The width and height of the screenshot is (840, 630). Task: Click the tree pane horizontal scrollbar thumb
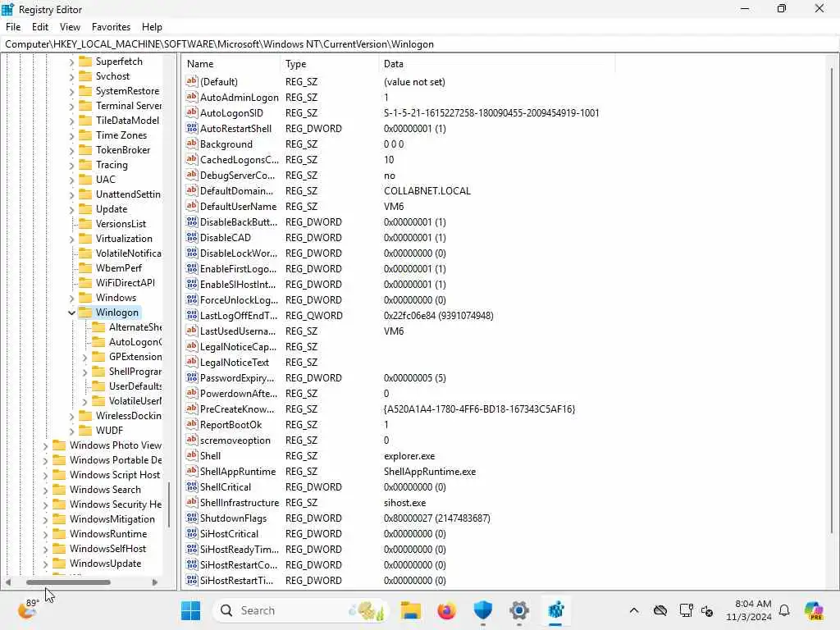69,582
